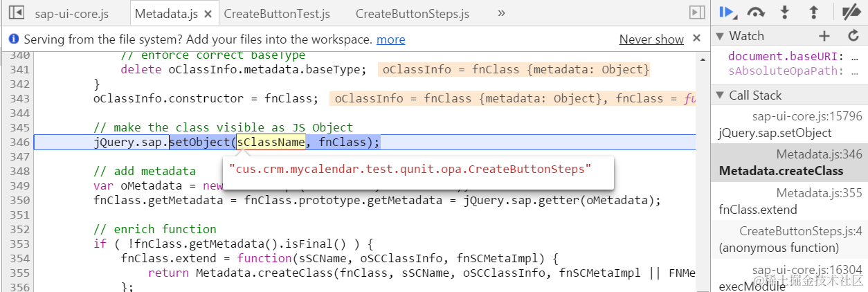Select the sAbsoluteOpaPath watch expression

coord(794,71)
